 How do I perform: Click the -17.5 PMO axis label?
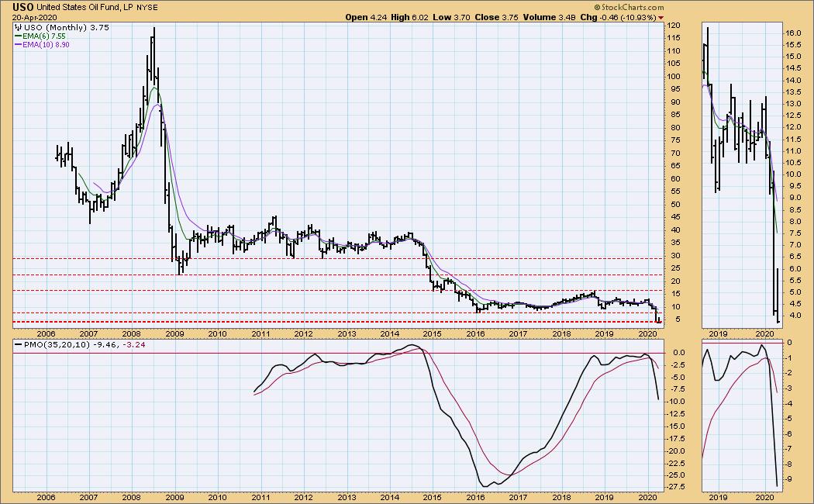[674, 439]
